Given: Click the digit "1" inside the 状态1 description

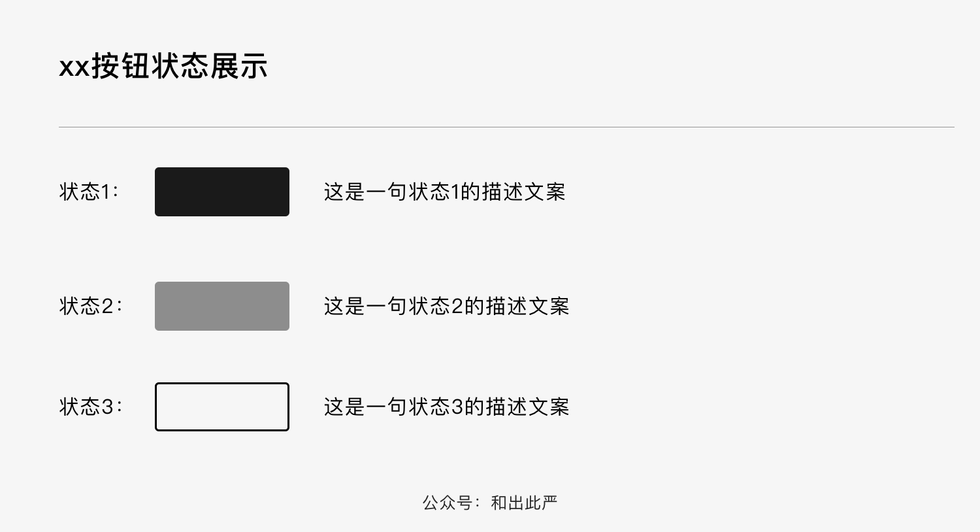Looking at the screenshot, I should point(455,191).
